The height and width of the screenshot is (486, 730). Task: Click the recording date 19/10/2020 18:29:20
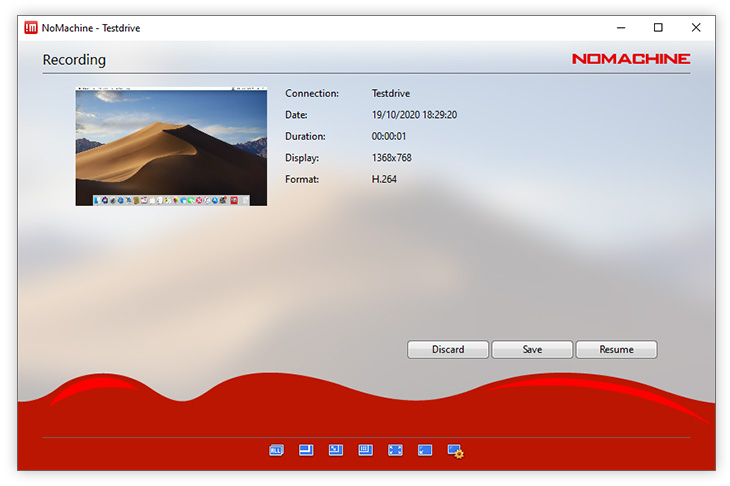[414, 115]
